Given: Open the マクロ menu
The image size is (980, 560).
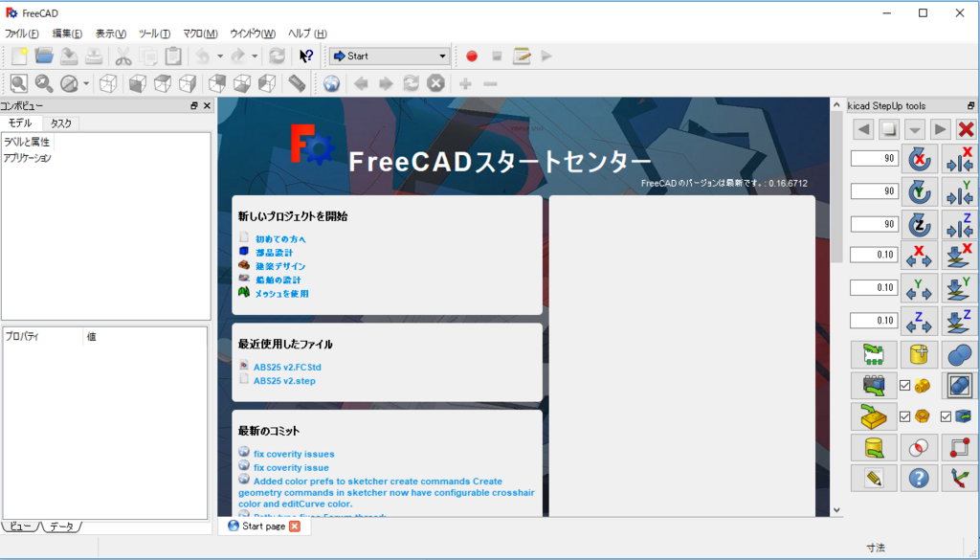Looking at the screenshot, I should point(200,34).
